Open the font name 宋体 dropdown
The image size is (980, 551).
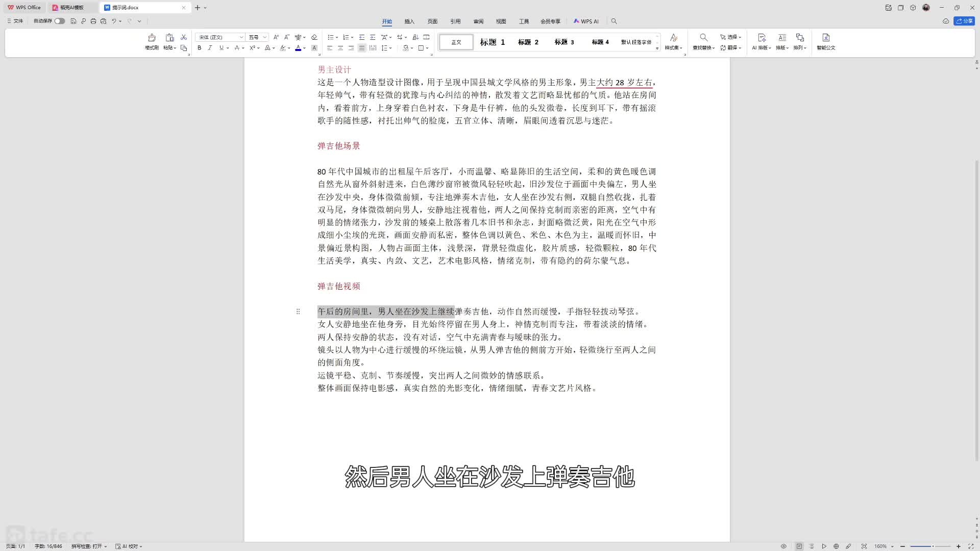coord(241,37)
